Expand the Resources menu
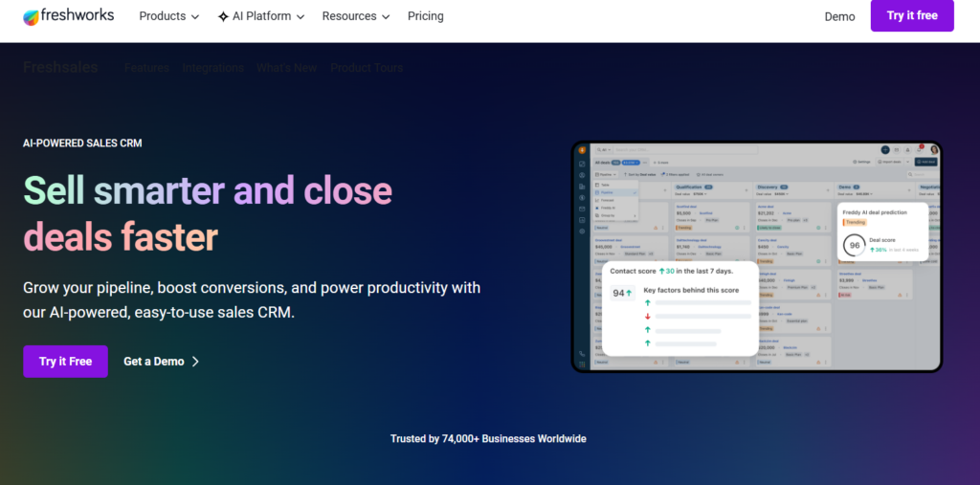The image size is (980, 485). coord(356,16)
